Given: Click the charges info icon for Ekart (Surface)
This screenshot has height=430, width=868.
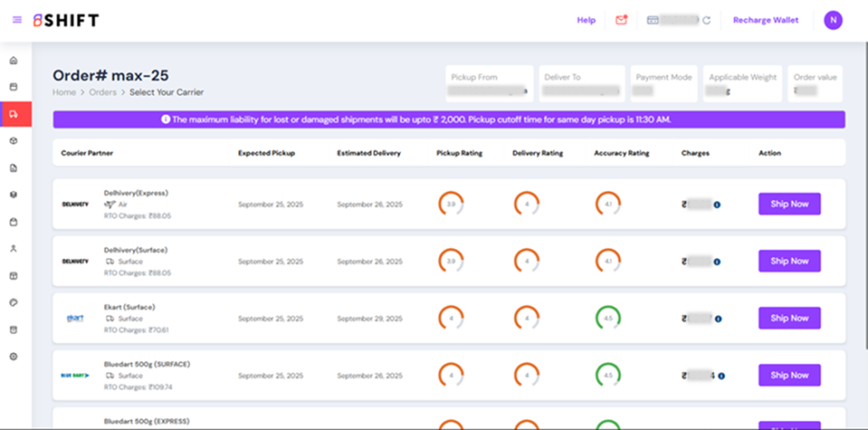Looking at the screenshot, I should point(718,319).
